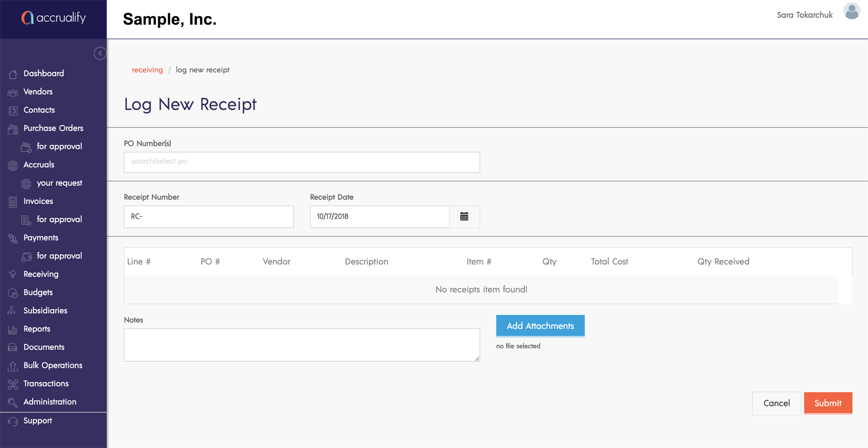Viewport: 868px width, 448px height.
Task: Submit the new receipt
Action: click(x=828, y=403)
